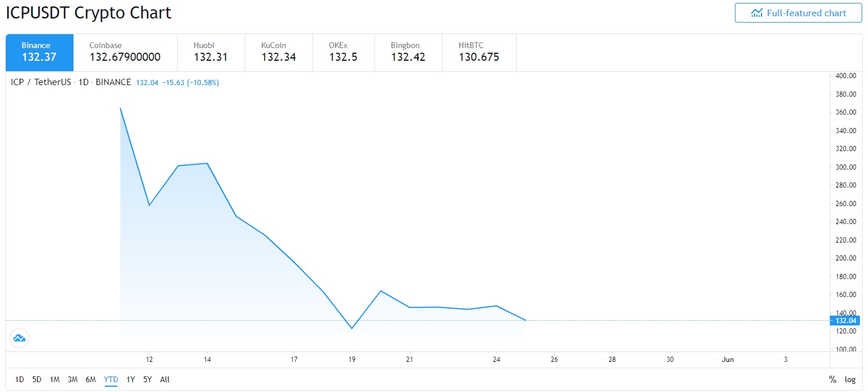Toggle the log scale mode
The width and height of the screenshot is (868, 392).
850,380
